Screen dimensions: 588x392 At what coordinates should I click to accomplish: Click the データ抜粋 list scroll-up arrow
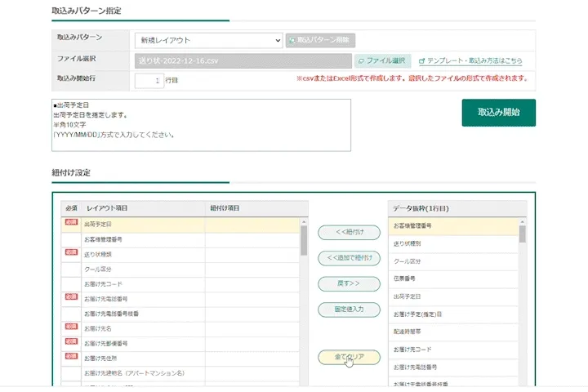[523, 222]
